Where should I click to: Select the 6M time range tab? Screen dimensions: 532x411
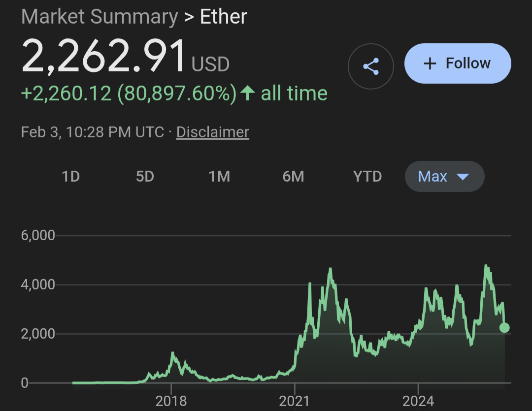click(x=293, y=176)
